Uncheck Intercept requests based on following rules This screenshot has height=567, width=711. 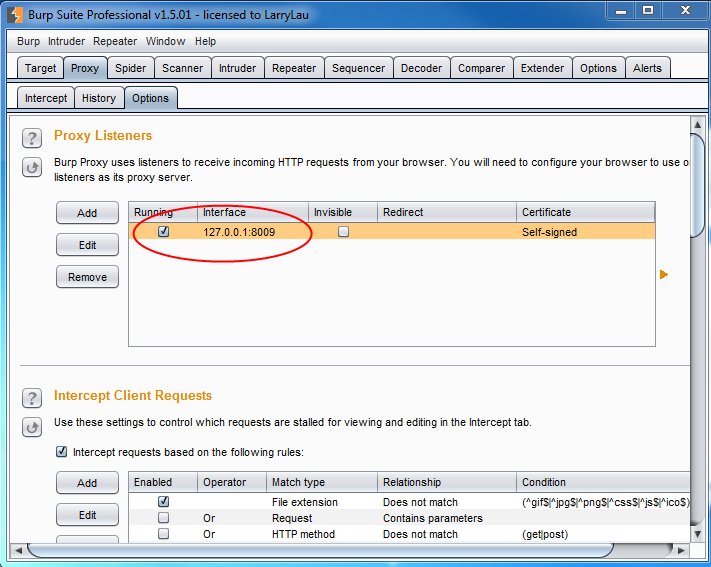tap(61, 452)
